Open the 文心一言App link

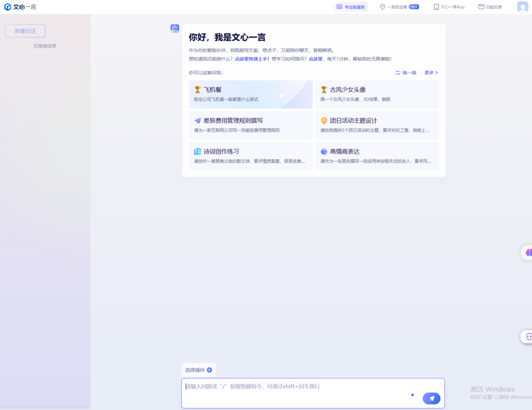point(449,7)
